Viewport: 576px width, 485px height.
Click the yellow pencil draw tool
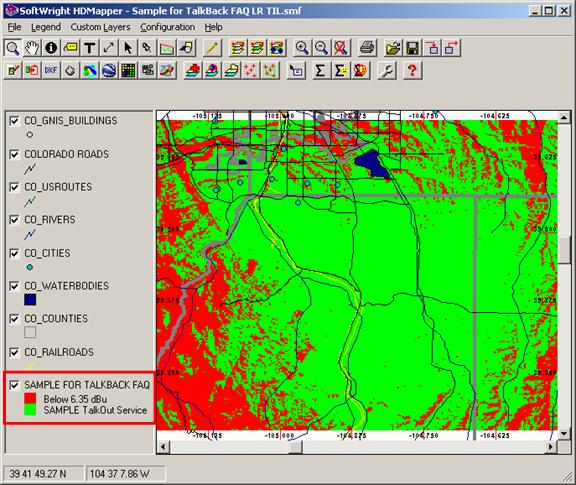[x=212, y=48]
